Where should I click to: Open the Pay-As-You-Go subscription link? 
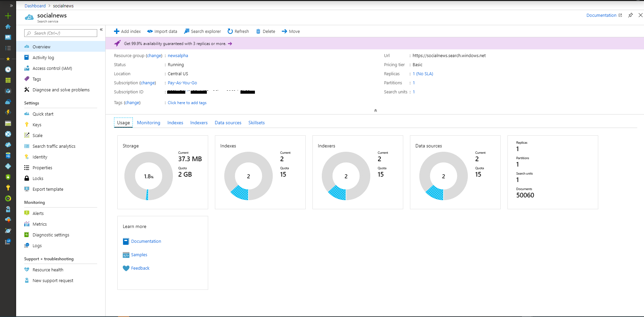tap(182, 83)
